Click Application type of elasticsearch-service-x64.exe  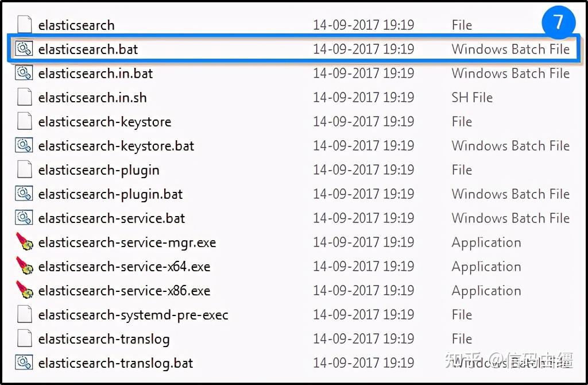[x=486, y=267]
